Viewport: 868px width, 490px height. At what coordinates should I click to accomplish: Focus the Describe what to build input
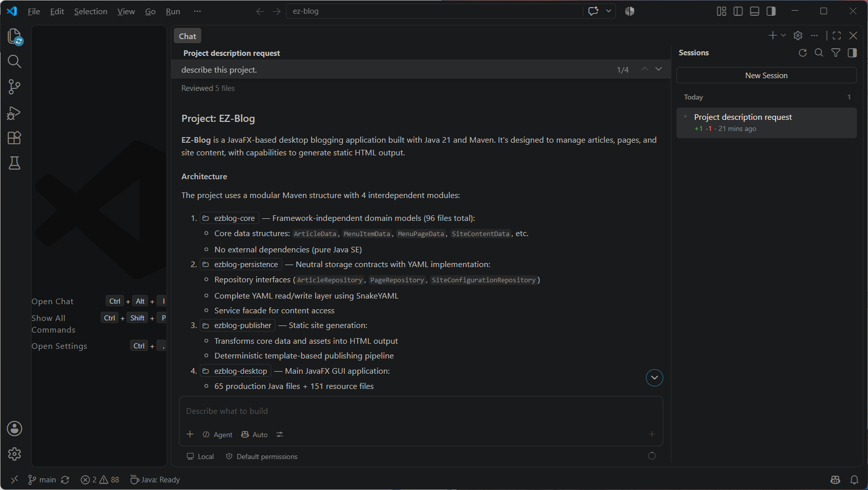[421, 411]
